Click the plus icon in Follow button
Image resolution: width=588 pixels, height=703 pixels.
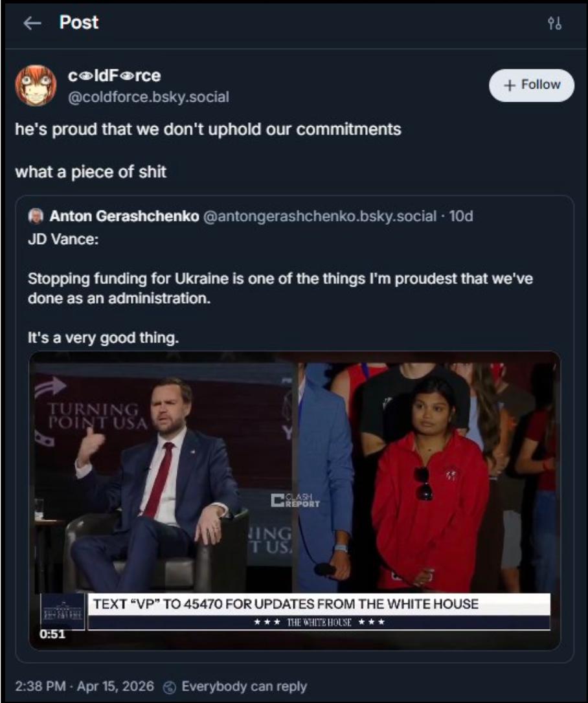coord(510,85)
